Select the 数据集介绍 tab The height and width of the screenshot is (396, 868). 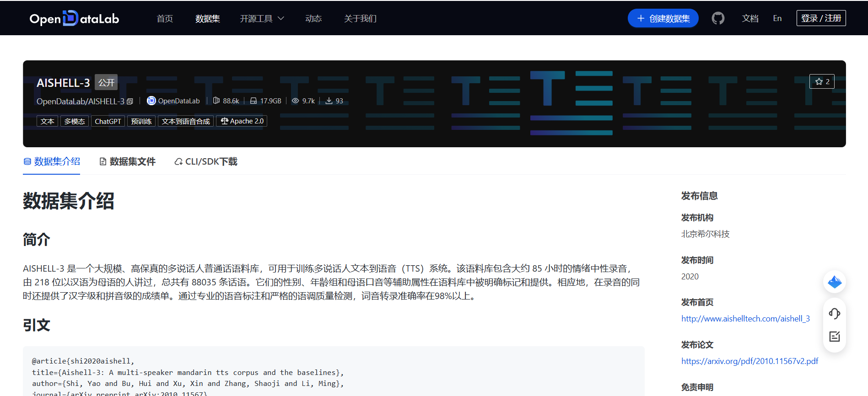[x=52, y=161]
